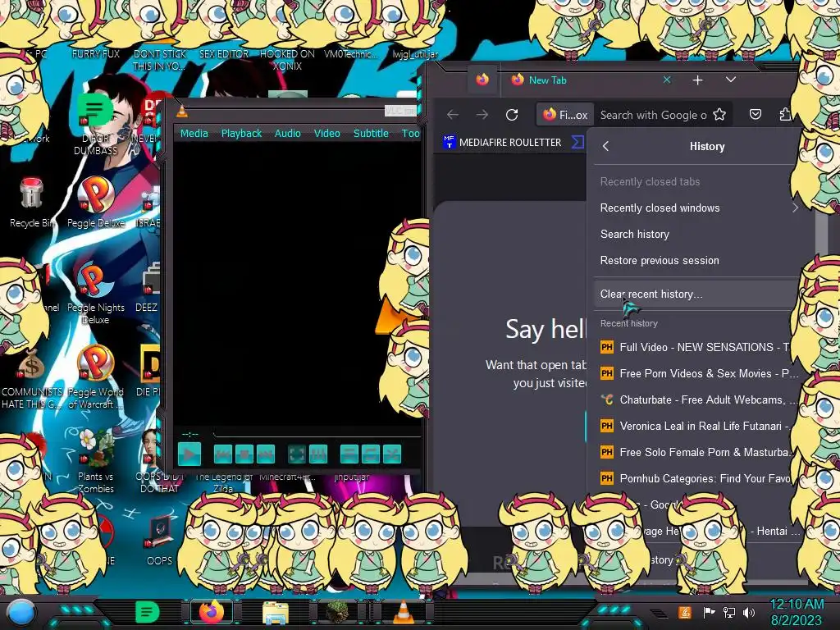The width and height of the screenshot is (840, 630).
Task: Open the D FOR DUMBASS desktop icon
Action: tap(96, 124)
